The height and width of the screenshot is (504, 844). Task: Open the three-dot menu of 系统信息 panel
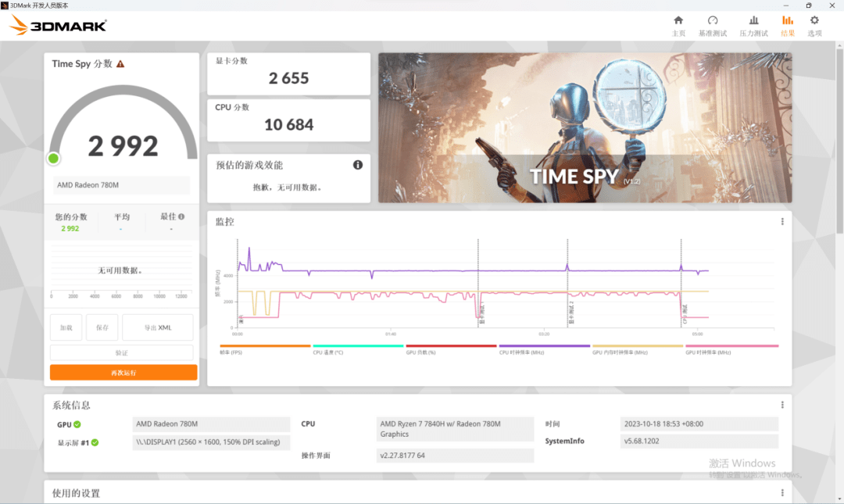point(782,405)
